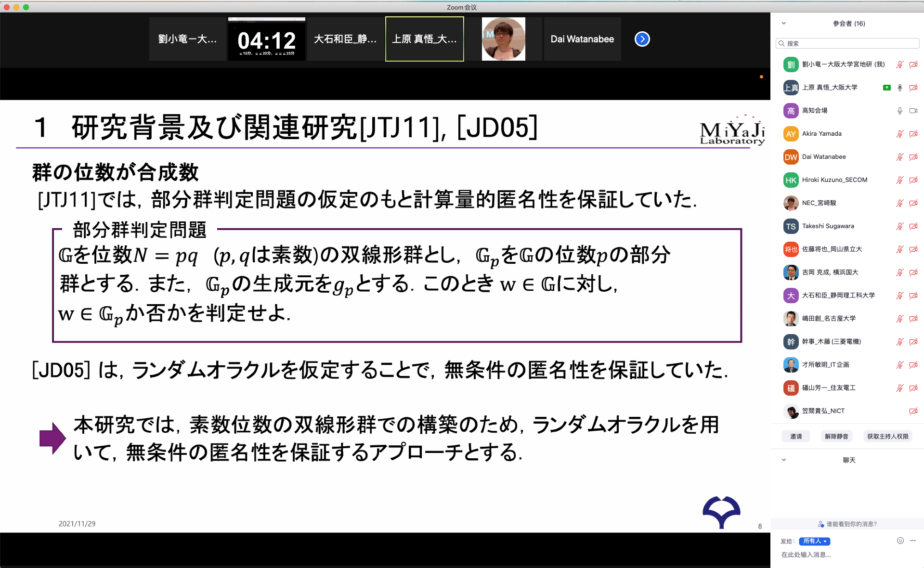The width and height of the screenshot is (924, 568).
Task: Toggle muted mic icon for Akira Yamada
Action: tap(899, 134)
